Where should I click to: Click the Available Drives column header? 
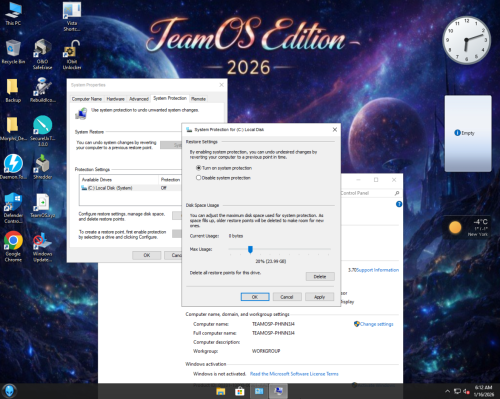119,180
